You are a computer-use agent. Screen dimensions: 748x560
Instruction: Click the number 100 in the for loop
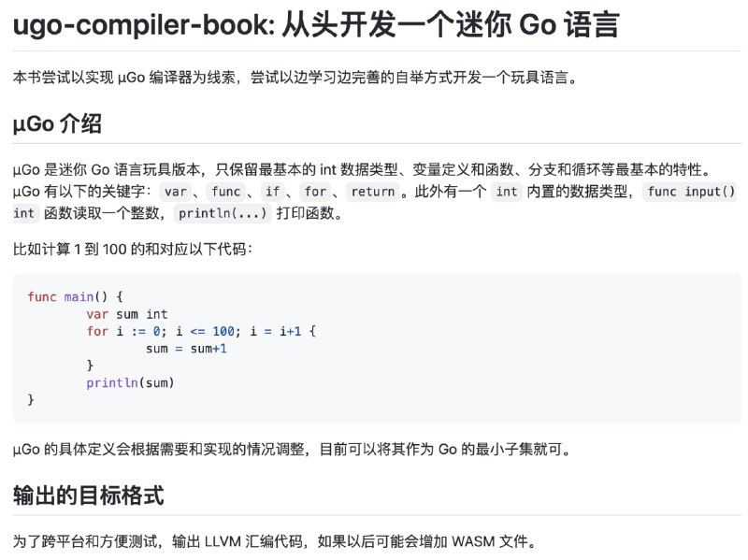(x=223, y=331)
